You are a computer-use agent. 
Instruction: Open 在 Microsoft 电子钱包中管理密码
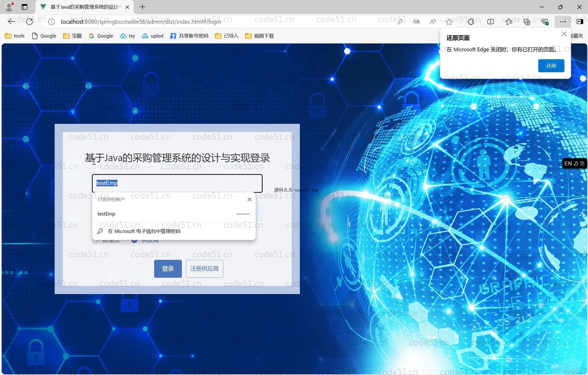pyautogui.click(x=174, y=231)
